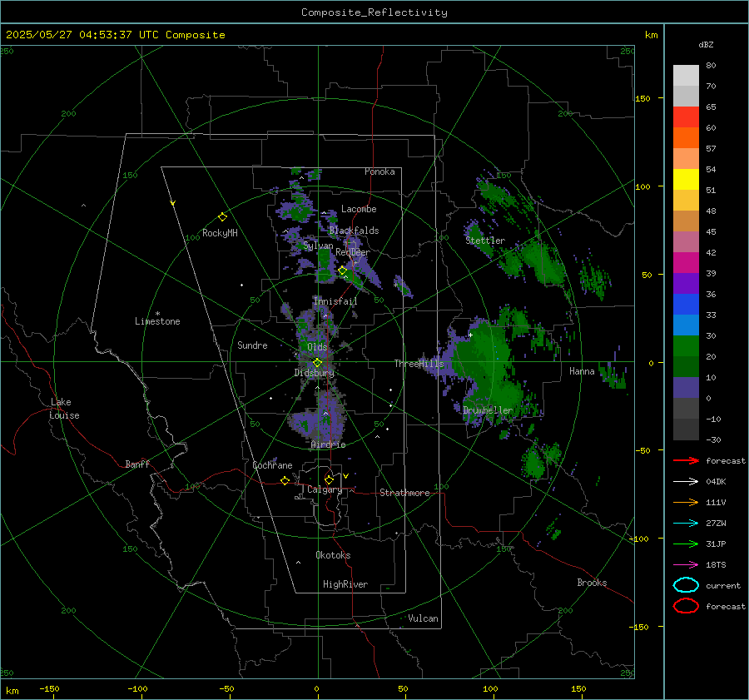Click the -30 dBZ scale value

coord(713,439)
